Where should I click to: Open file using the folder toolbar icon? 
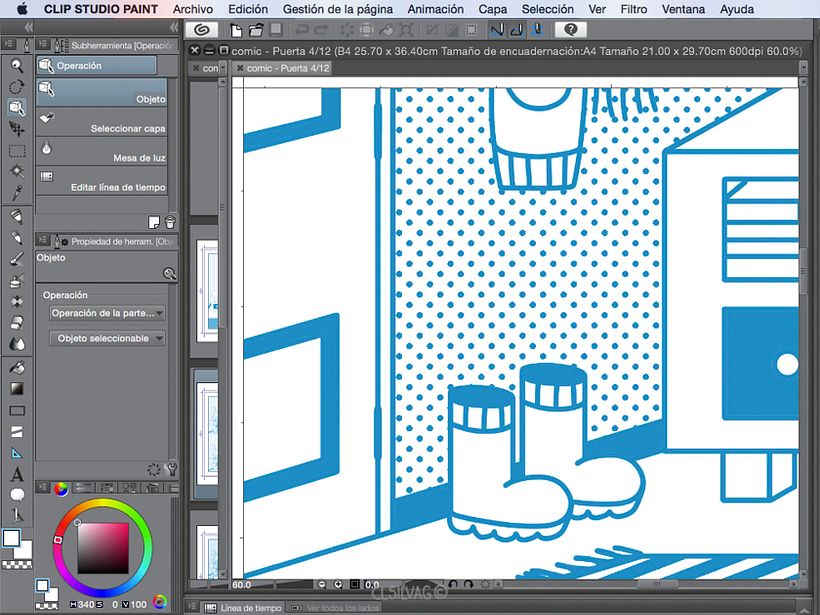[x=257, y=30]
